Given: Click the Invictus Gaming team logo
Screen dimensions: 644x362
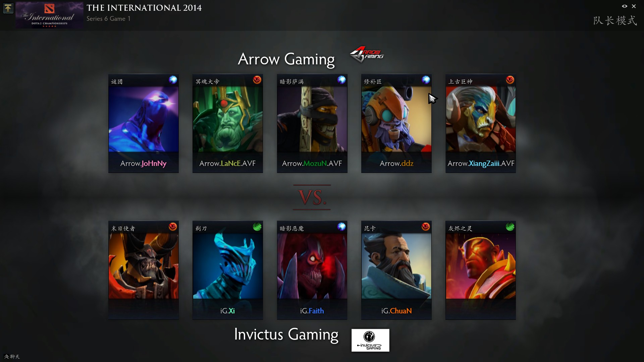Looking at the screenshot, I should (x=370, y=340).
